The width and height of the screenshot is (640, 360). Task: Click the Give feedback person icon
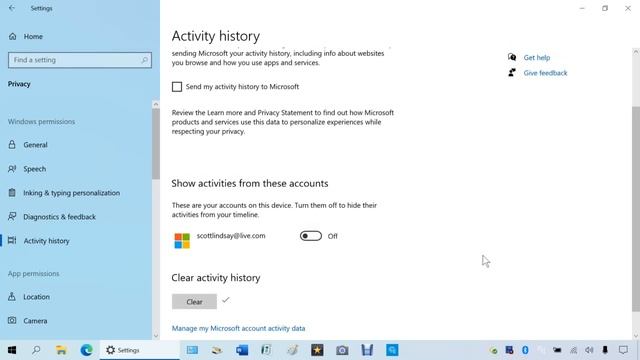[x=512, y=73]
